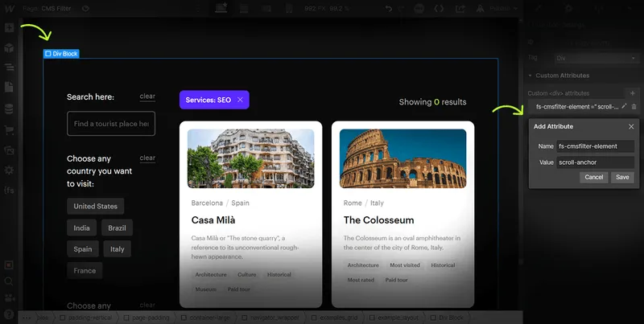
Task: Open the Add Elements panel
Action: pos(9,28)
